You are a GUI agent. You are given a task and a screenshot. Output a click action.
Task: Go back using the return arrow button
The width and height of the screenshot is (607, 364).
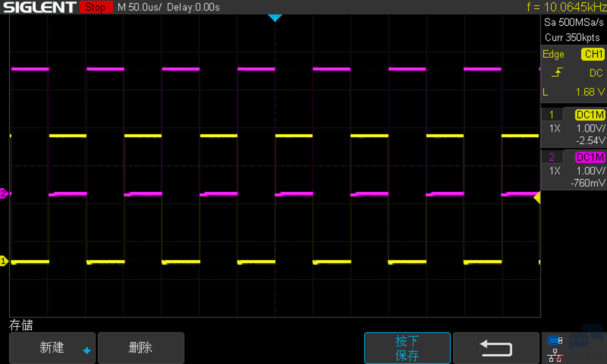click(496, 348)
